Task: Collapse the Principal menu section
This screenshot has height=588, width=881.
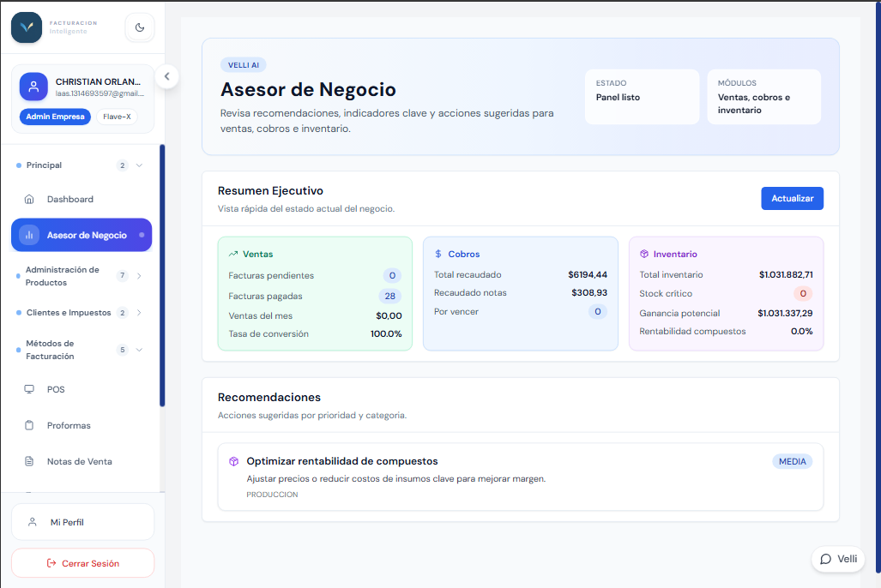Action: click(x=139, y=165)
